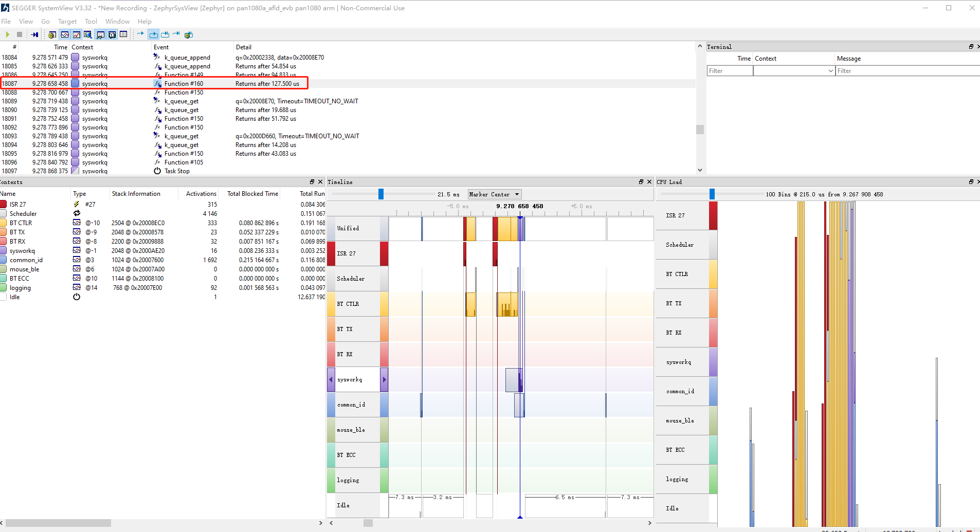
Task: Click the jump to end arrow icon
Action: pos(176,34)
